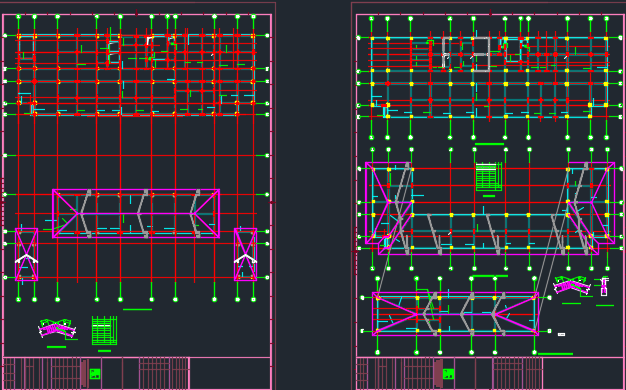Pick the green schedule table on right sheet
Image resolution: width=626 pixels, height=390 pixels.
coord(489,176)
